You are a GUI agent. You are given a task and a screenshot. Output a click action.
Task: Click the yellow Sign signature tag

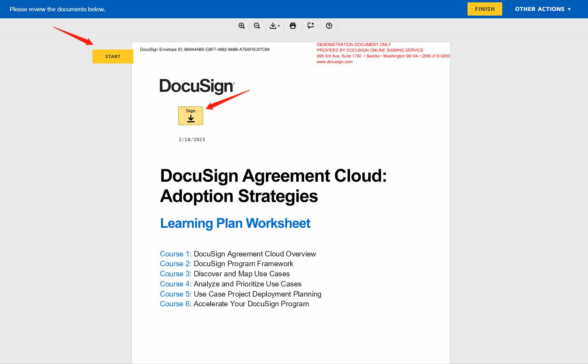191,115
